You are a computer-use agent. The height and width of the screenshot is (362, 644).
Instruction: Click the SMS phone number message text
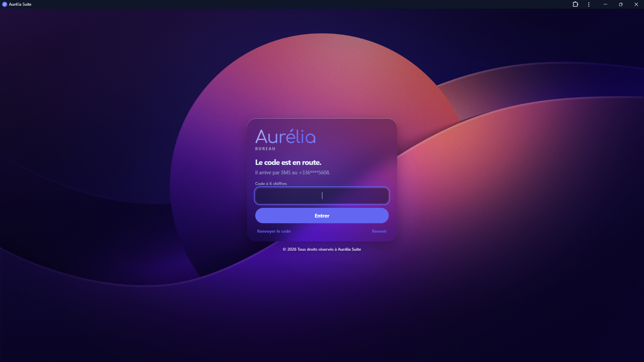tap(292, 173)
